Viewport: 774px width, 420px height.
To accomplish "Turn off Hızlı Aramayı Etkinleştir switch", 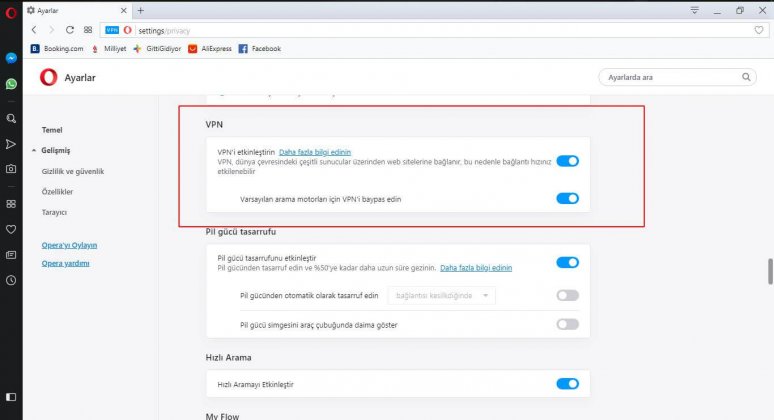I will [567, 383].
